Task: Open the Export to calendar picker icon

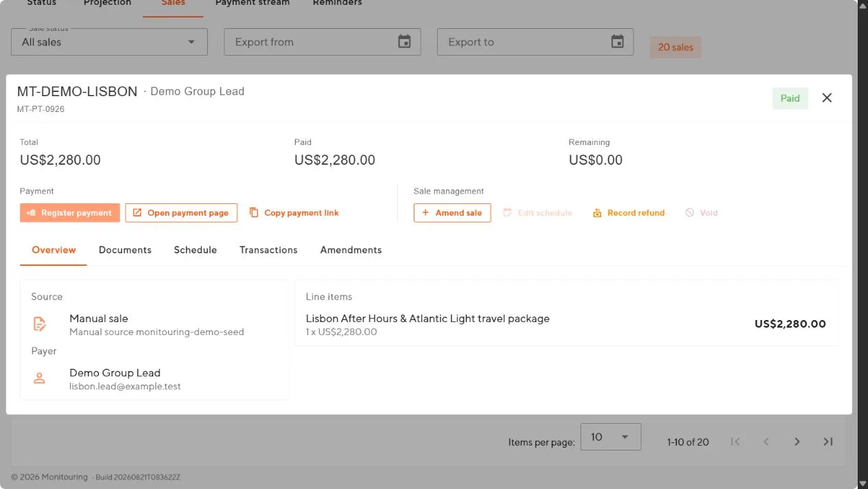Action: pos(618,42)
